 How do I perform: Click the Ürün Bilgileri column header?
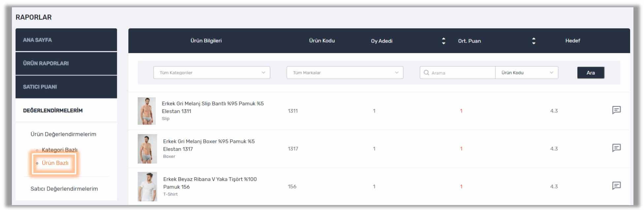[206, 41]
